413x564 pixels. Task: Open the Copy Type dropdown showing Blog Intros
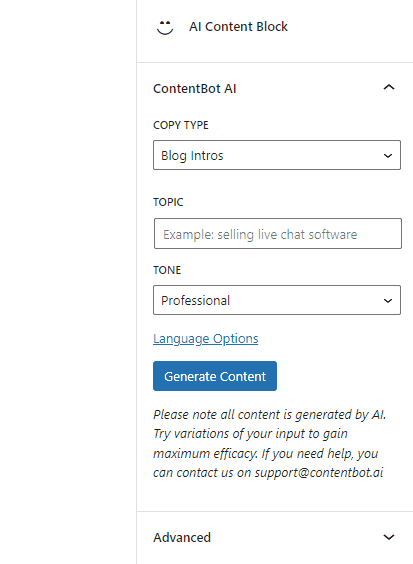277,155
